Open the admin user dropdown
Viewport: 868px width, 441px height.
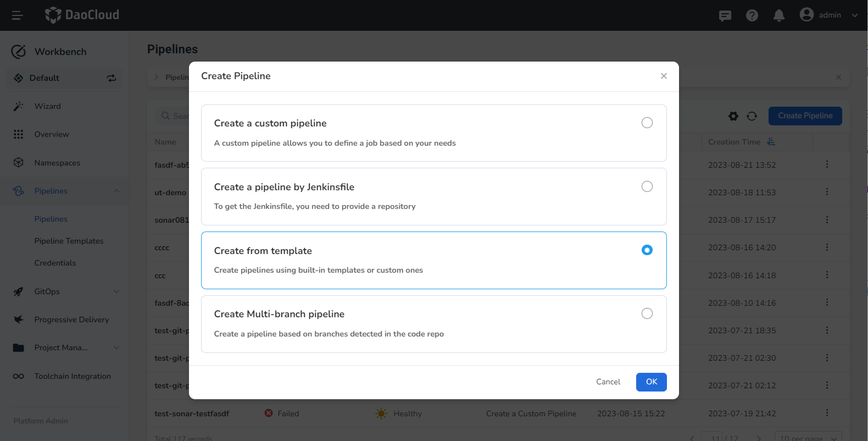point(830,15)
